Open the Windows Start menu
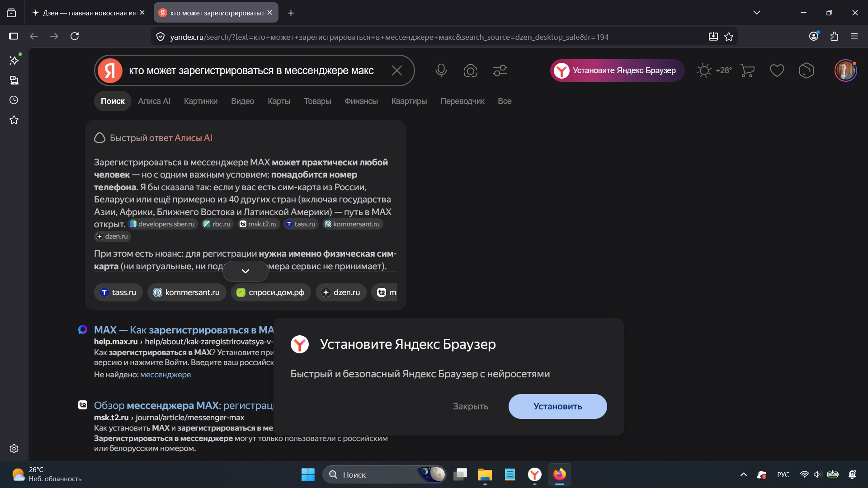Viewport: 868px width, 488px height. [x=308, y=474]
